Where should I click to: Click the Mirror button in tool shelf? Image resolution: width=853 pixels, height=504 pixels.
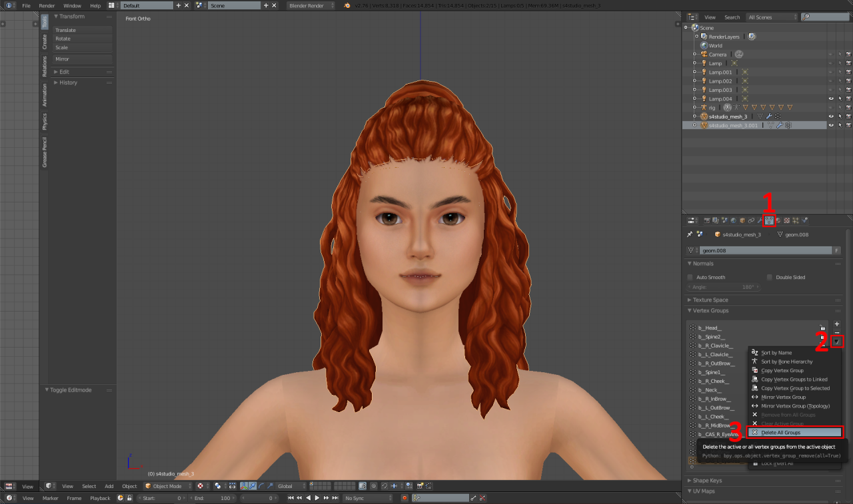[83, 59]
